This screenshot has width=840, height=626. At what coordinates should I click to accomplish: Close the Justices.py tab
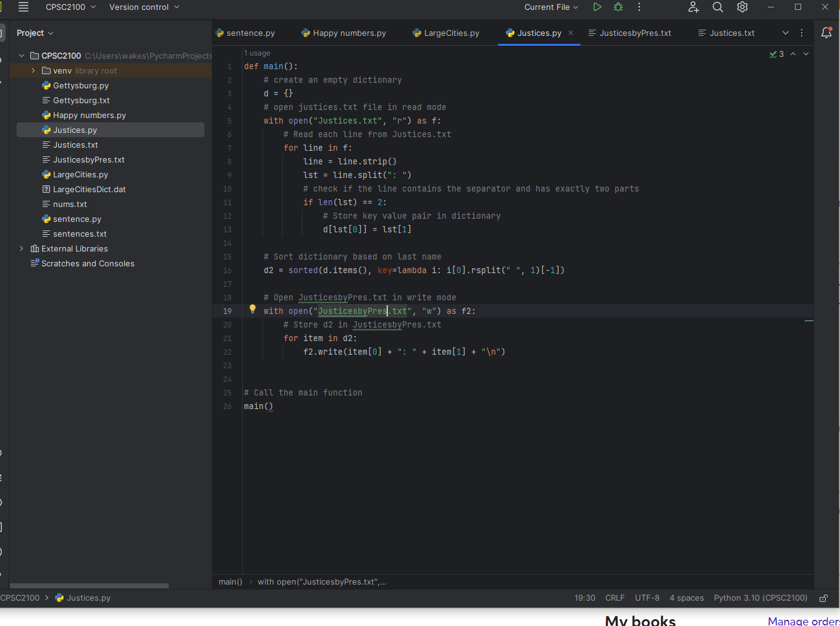(571, 33)
